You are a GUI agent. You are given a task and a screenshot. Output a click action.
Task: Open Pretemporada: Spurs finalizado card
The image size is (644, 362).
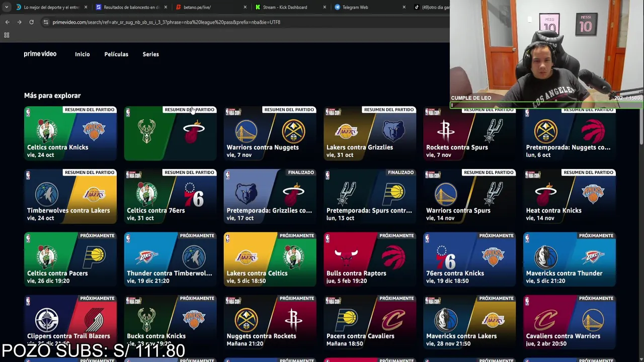[370, 196]
